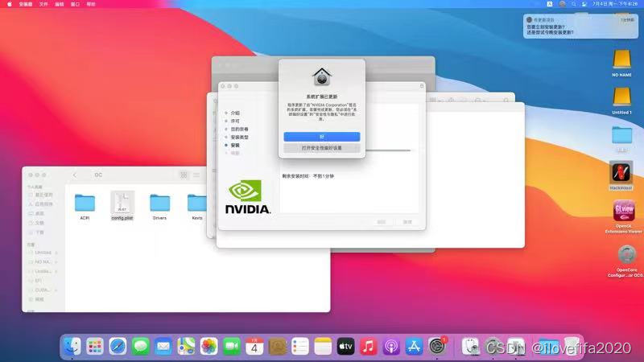Open Maps from the Dock
Viewport: 644px width, 362px height.
(186, 347)
